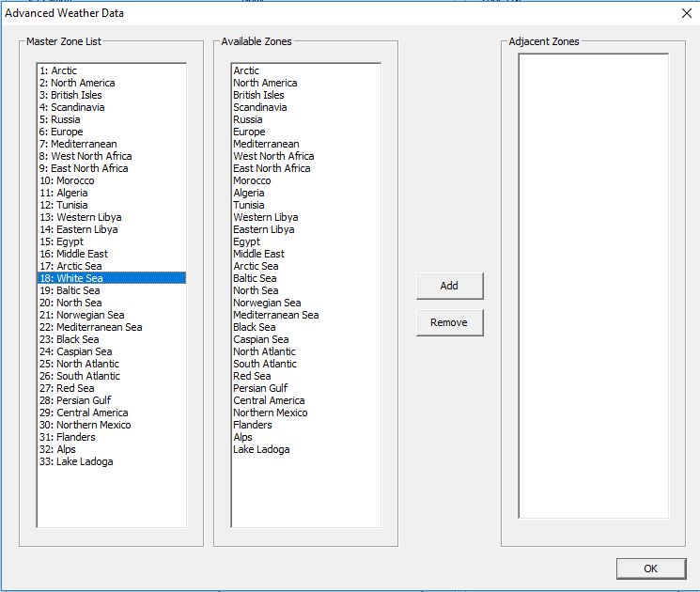Select '14: Eastern Libya' master zone
The width and height of the screenshot is (700, 592).
[112, 229]
